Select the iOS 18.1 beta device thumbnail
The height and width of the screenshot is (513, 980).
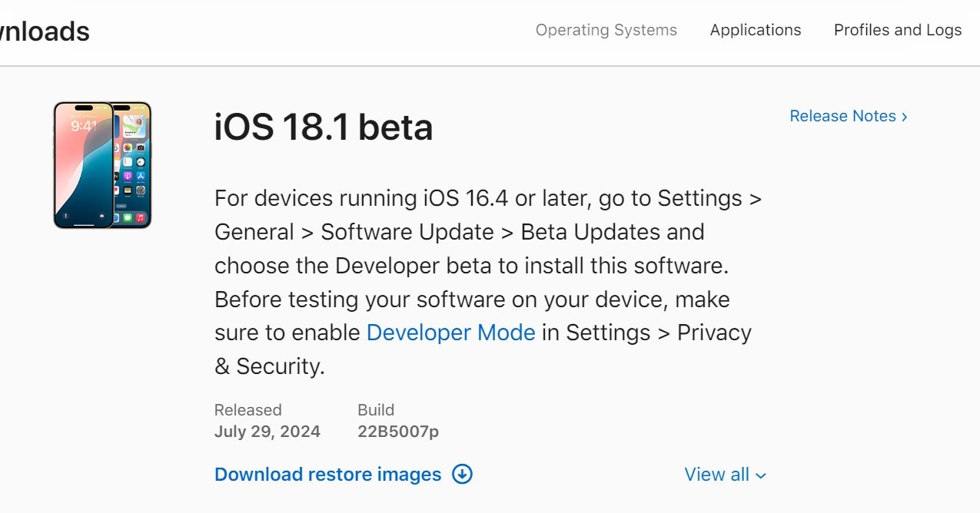pyautogui.click(x=102, y=165)
